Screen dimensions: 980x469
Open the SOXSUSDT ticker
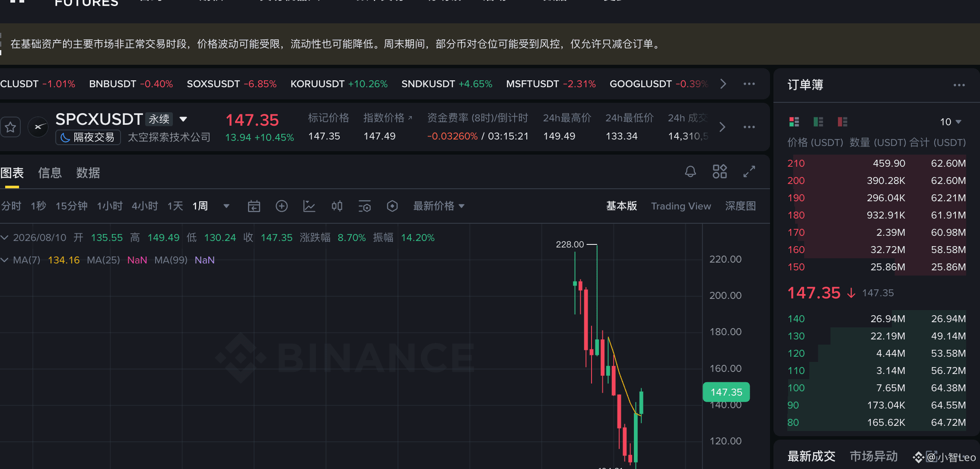[x=232, y=84]
